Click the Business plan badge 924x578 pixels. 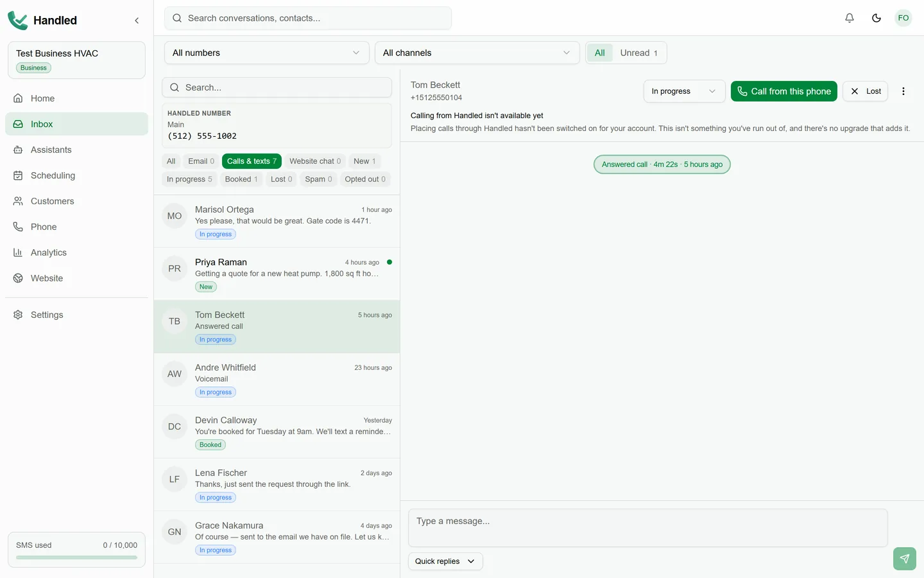click(33, 68)
